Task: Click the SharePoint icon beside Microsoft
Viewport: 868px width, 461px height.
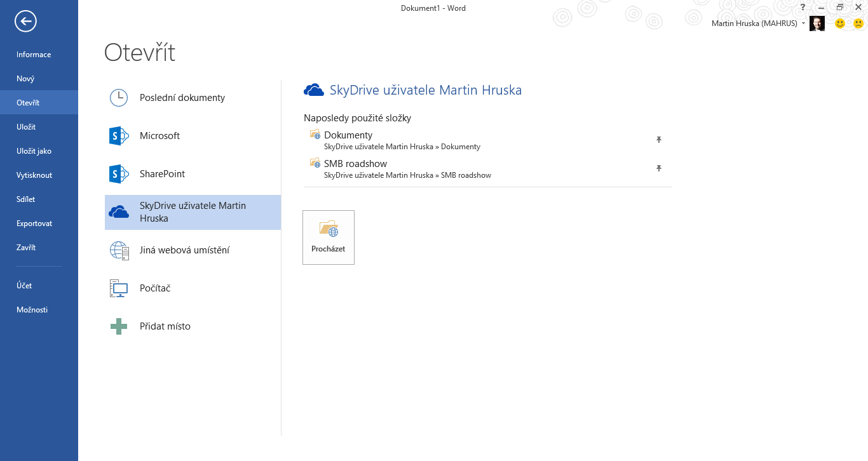Action: click(x=119, y=136)
